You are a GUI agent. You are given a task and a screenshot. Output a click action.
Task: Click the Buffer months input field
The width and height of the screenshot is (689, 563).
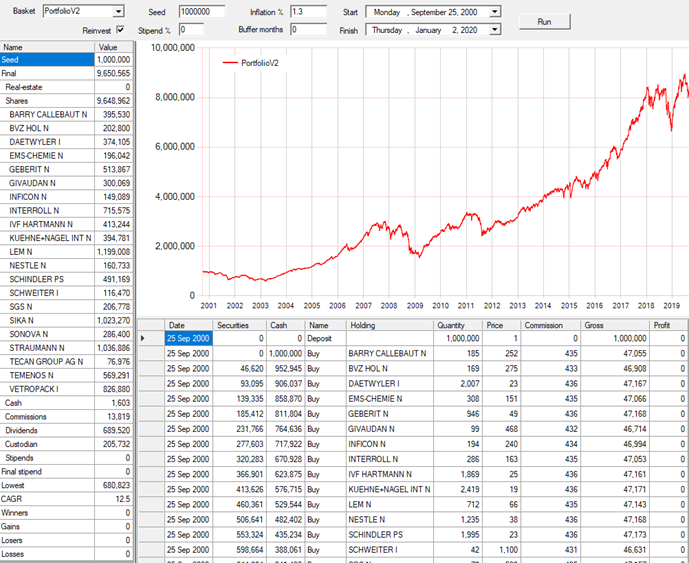coord(308,30)
